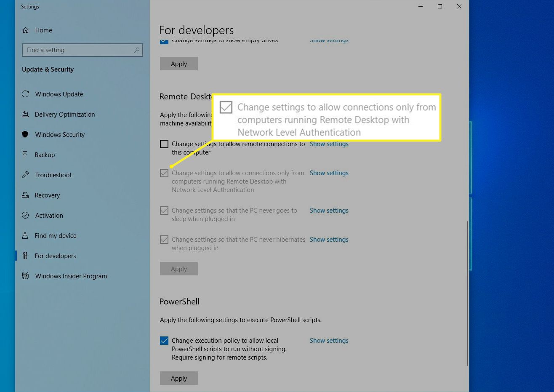Click the Find my device icon

click(x=25, y=236)
